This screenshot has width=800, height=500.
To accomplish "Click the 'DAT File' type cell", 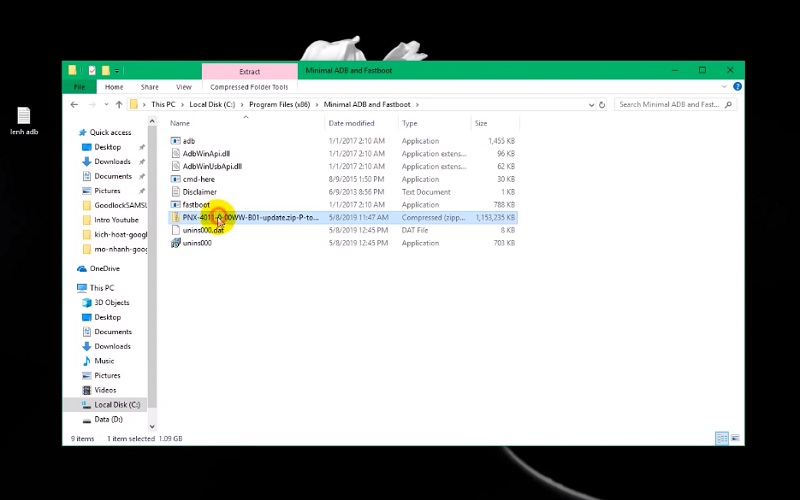I will pos(415,230).
